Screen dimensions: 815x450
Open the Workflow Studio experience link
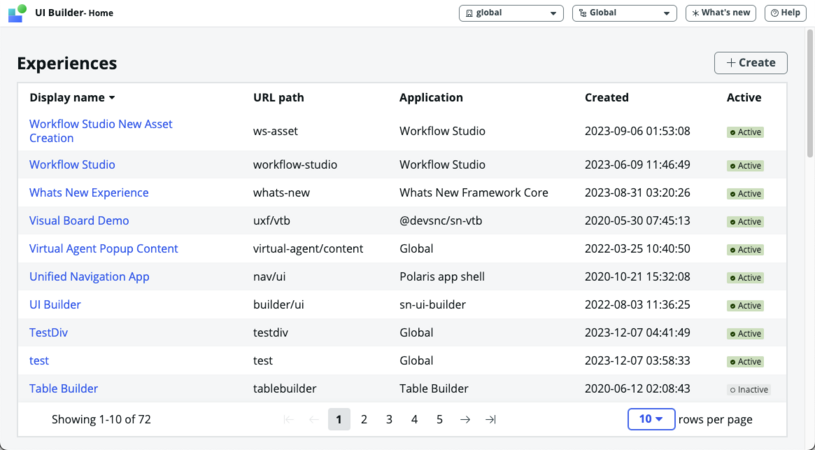coord(72,165)
